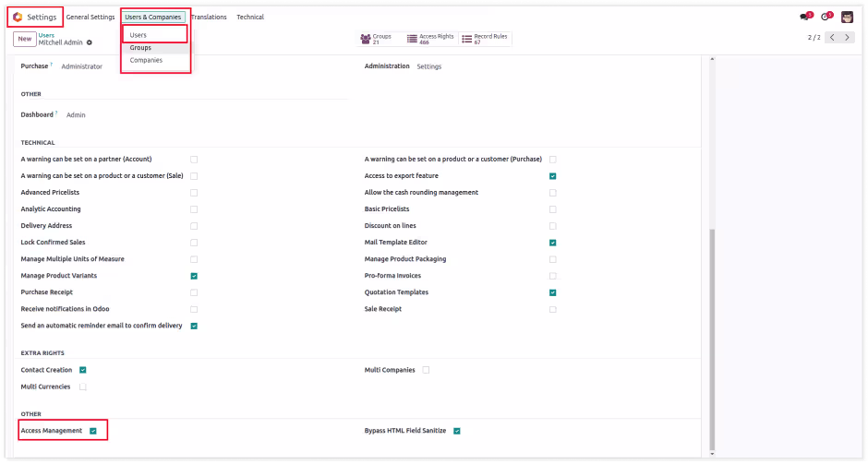Go to the previous record arrow

tap(832, 37)
